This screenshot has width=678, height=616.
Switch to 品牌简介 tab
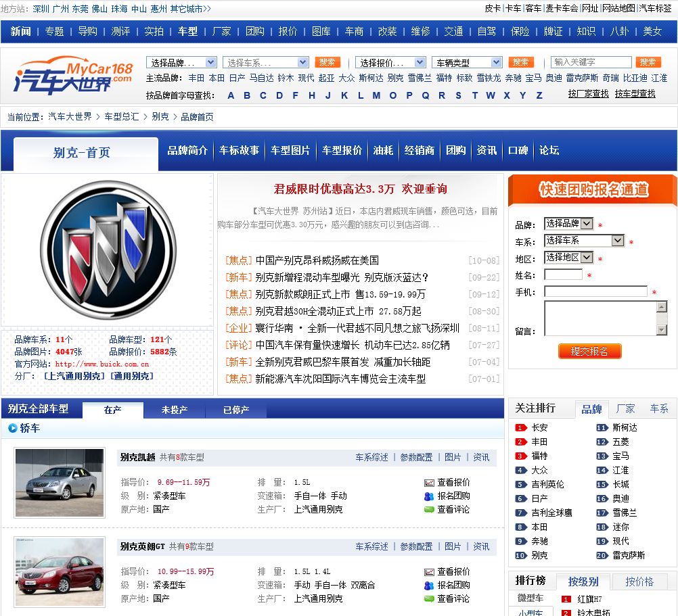187,150
